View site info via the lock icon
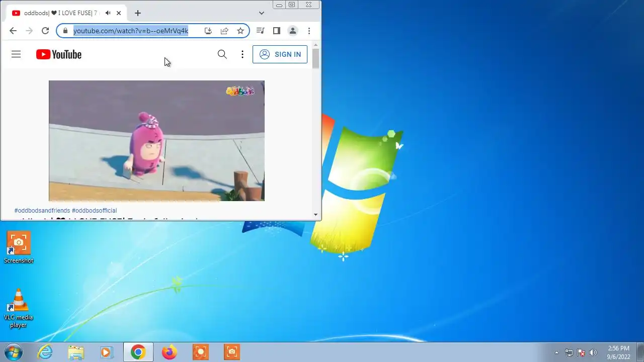Image resolution: width=644 pixels, height=362 pixels. (65, 31)
